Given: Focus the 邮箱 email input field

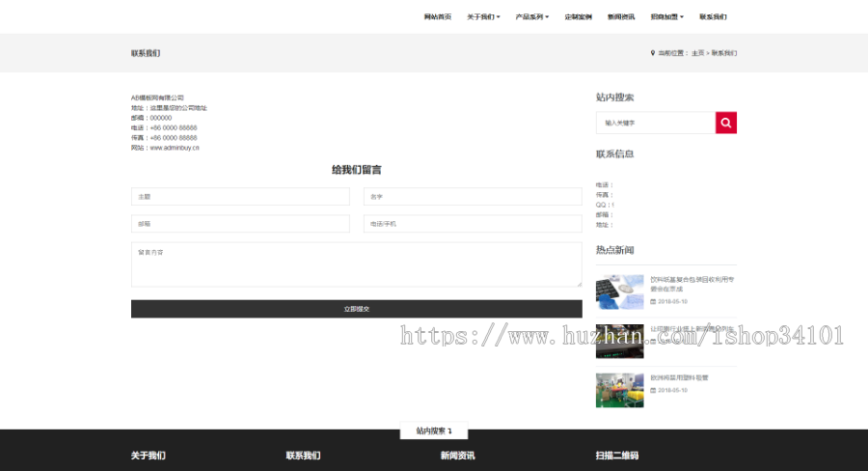Looking at the screenshot, I should click(x=240, y=223).
